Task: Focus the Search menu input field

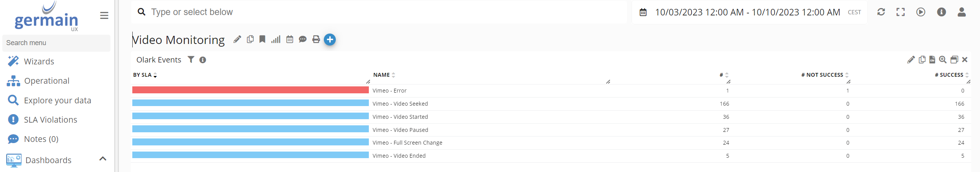Action: click(56, 43)
